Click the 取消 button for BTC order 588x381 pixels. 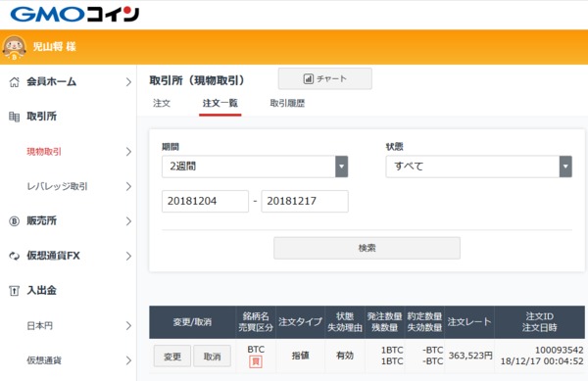[x=213, y=357]
